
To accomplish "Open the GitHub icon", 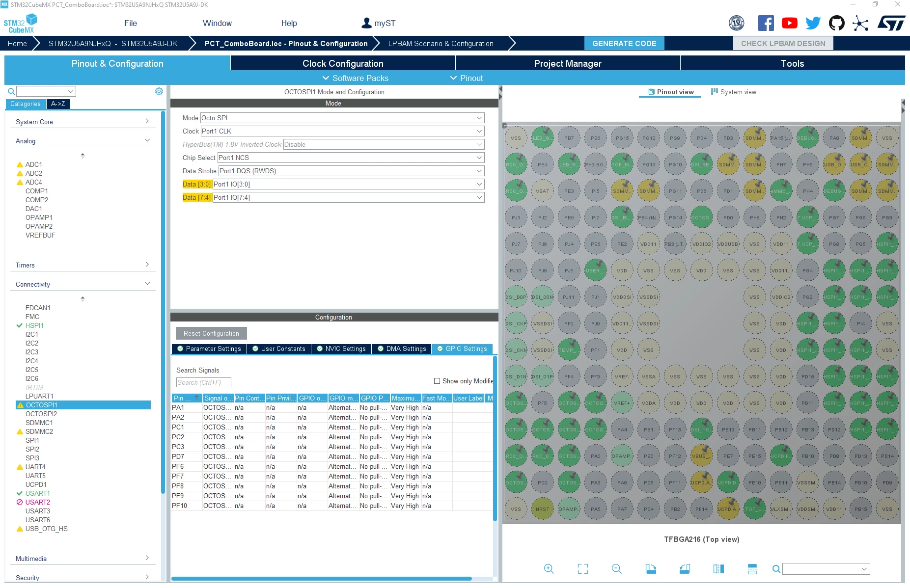I will tap(836, 23).
